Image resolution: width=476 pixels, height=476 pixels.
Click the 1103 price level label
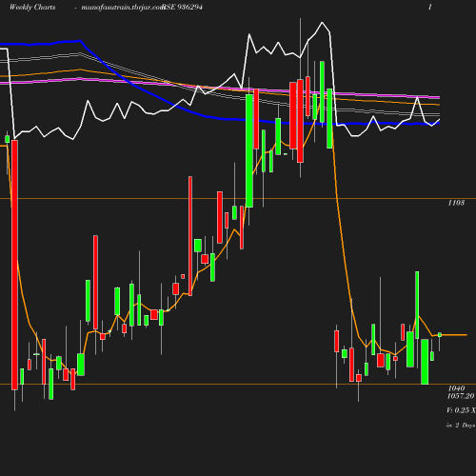(456, 203)
